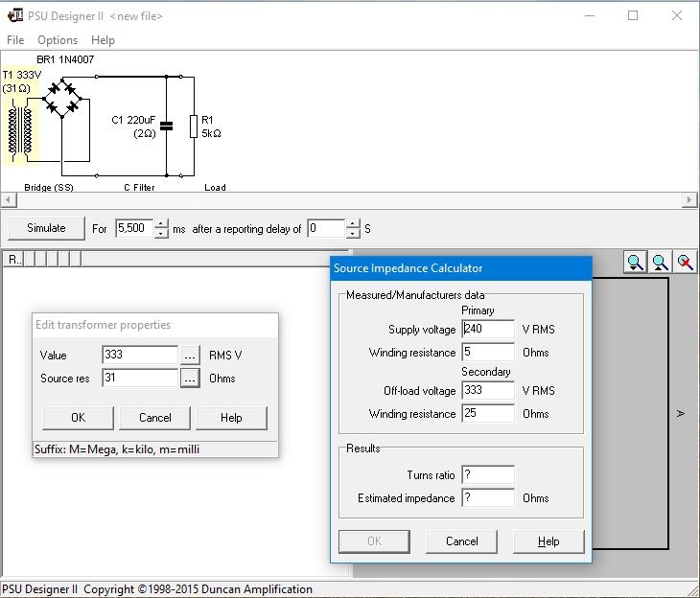700x598 pixels.
Task: Open the ellipsis button next to Value field
Action: click(x=190, y=356)
